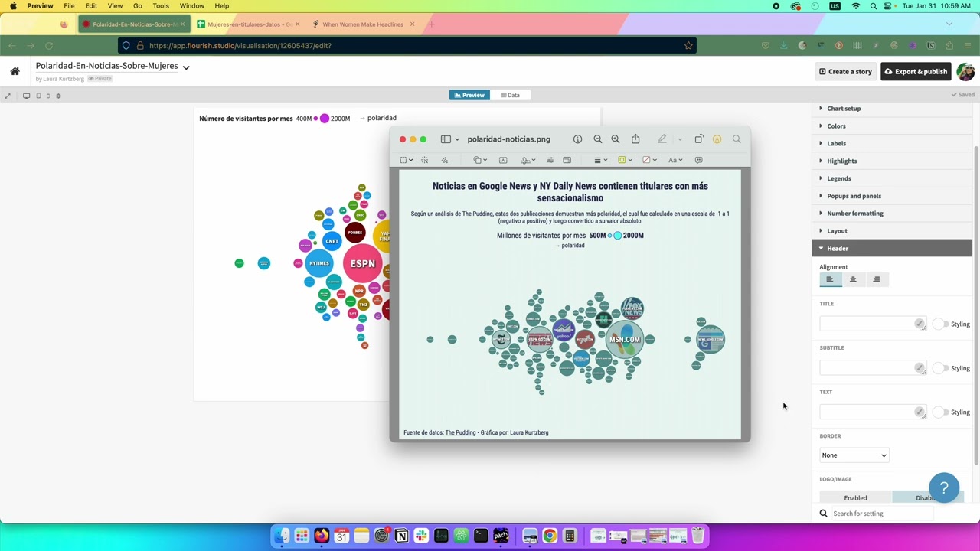Open Adjust Size tool in Preview
Image resolution: width=980 pixels, height=551 pixels.
pyautogui.click(x=567, y=160)
